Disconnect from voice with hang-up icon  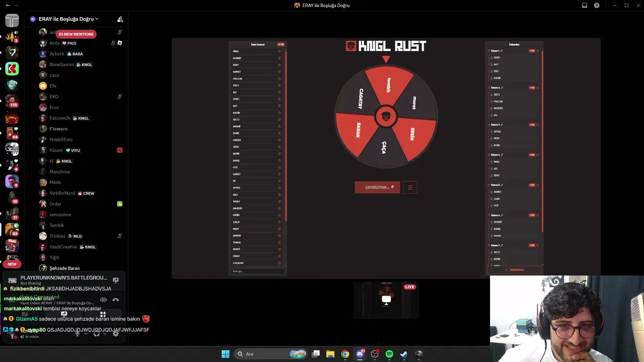(x=116, y=300)
